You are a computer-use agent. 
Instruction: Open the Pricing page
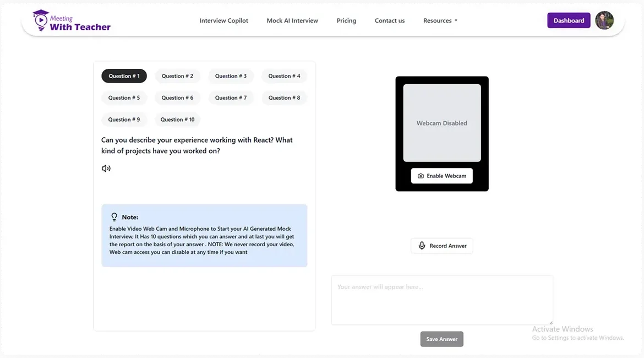[346, 21]
